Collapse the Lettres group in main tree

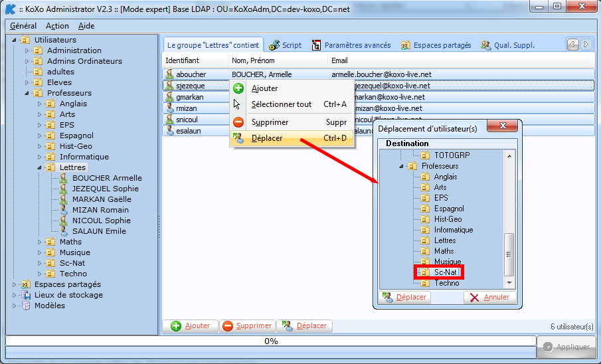pyautogui.click(x=39, y=167)
